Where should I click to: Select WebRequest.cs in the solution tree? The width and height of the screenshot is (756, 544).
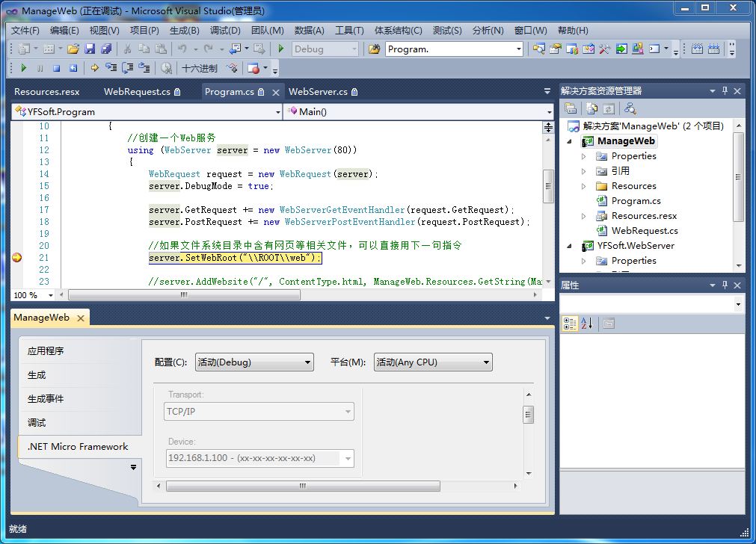(x=645, y=231)
